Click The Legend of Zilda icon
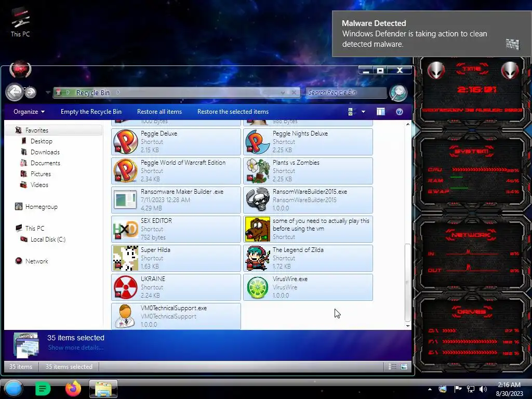532x399 pixels. pyautogui.click(x=258, y=258)
